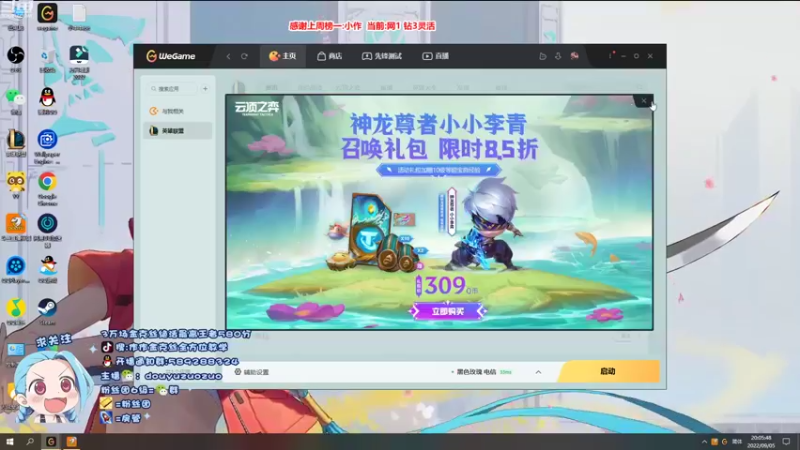This screenshot has width=800, height=450.
Task: Open Wallpaper Engine desktop icon
Action: pos(47,146)
